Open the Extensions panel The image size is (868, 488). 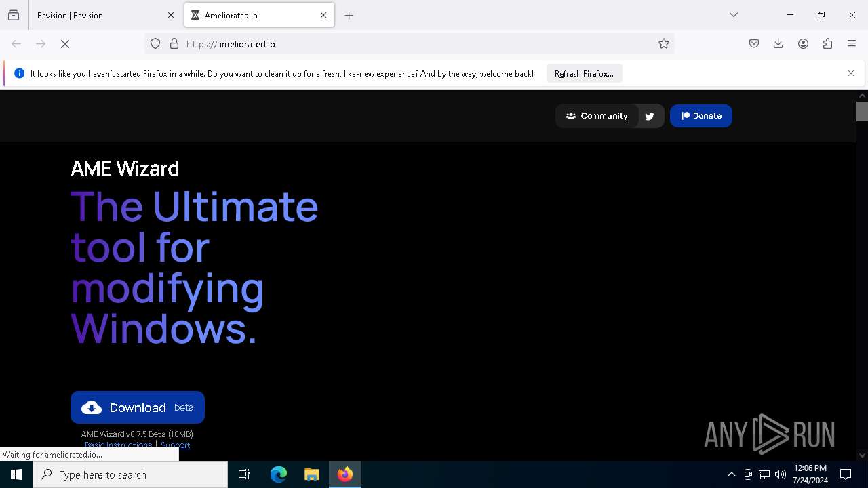point(827,44)
